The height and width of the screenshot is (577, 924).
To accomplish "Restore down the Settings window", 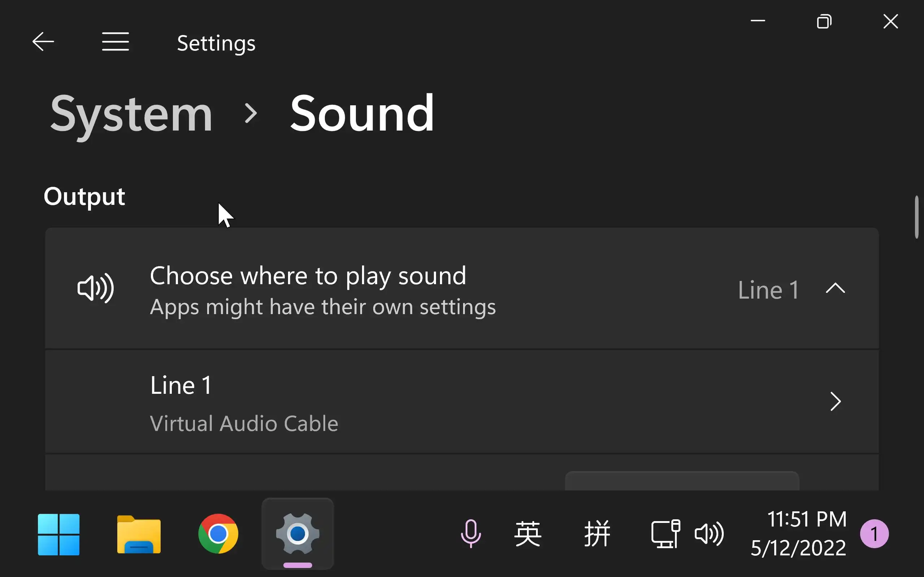I will (824, 21).
